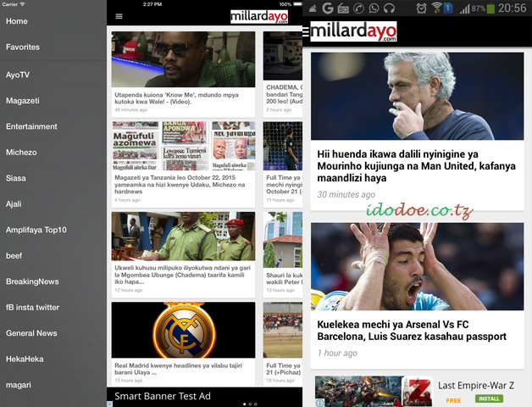The image size is (532, 407).
Task: Tap '46 minutes ago' timestamp
Action: point(130,109)
